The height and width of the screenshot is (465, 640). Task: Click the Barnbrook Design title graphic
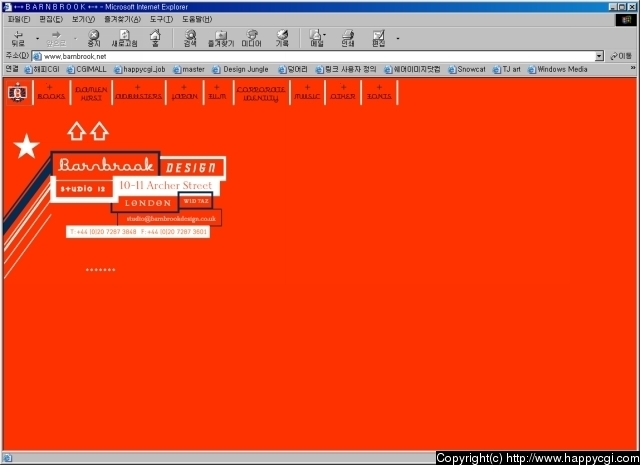coord(139,166)
